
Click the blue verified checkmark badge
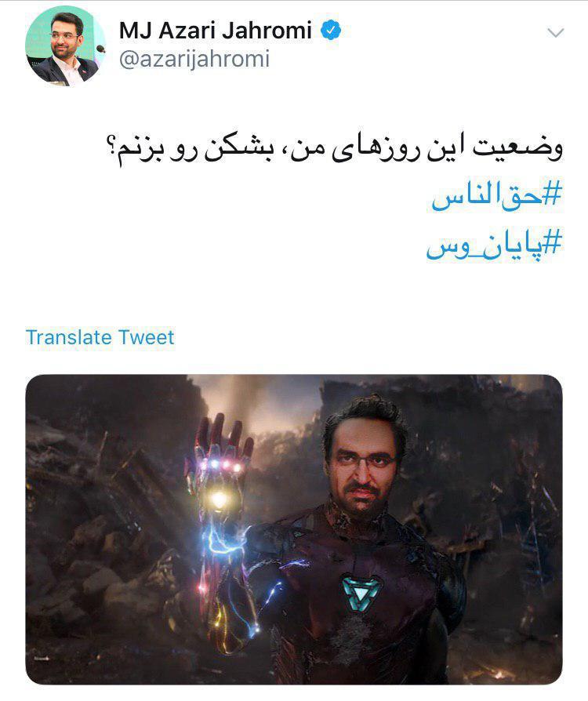coord(331,31)
